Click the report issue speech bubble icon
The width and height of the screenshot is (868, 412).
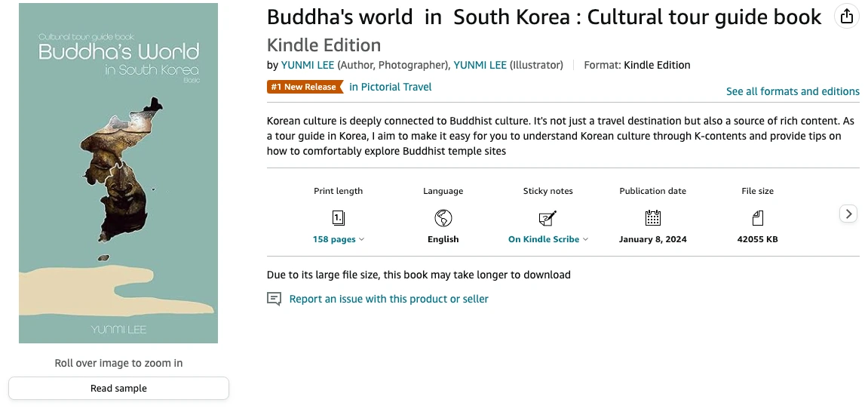[x=275, y=299]
